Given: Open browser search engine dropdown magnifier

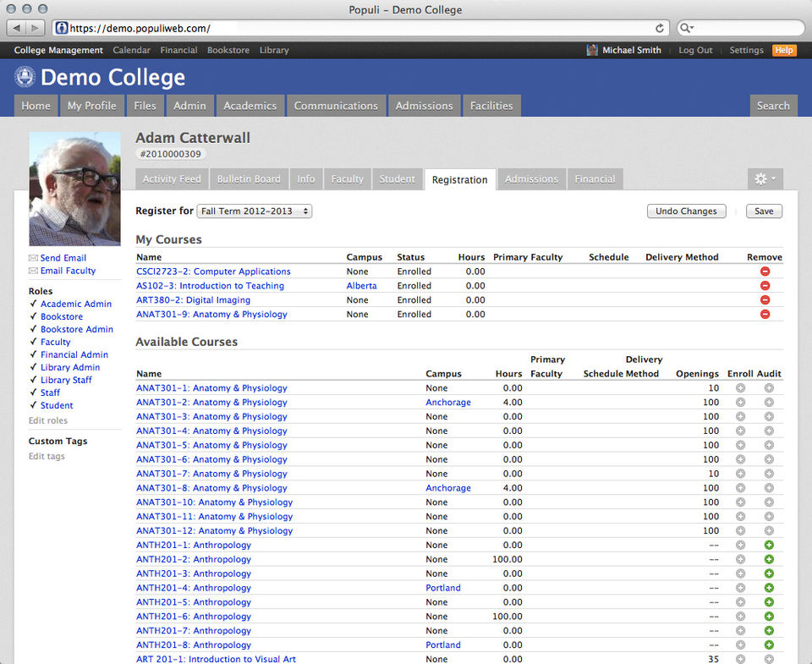Looking at the screenshot, I should (x=687, y=28).
